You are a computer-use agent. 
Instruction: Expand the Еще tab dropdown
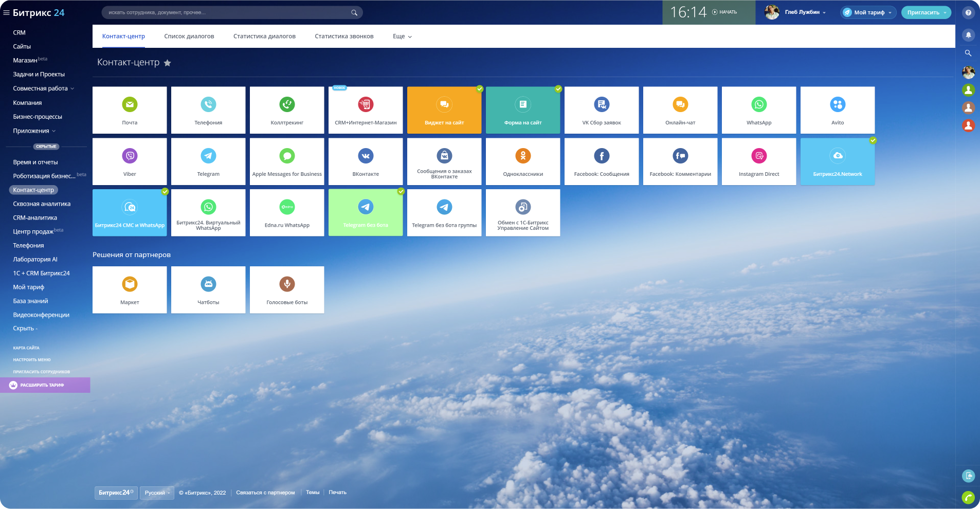[x=402, y=37]
